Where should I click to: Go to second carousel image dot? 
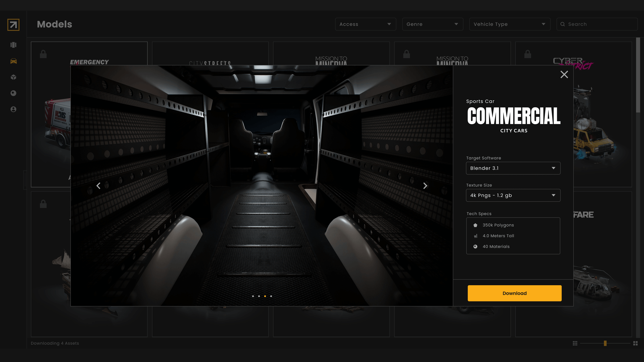coord(259,296)
